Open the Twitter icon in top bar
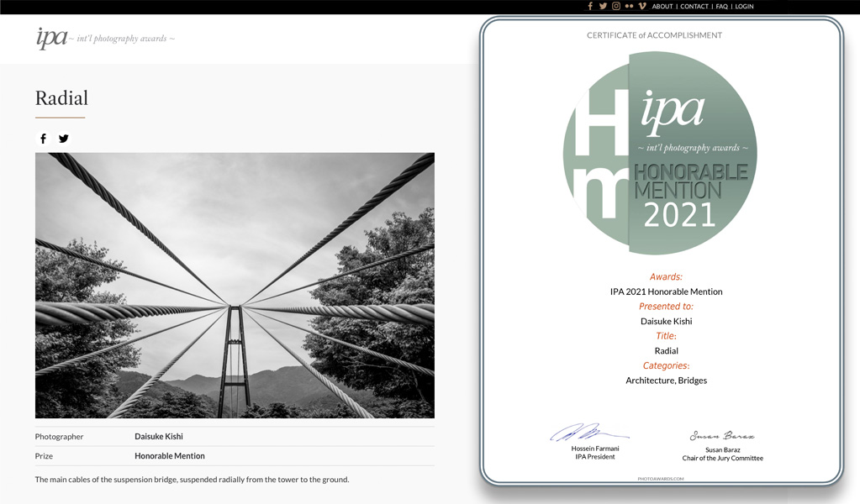The height and width of the screenshot is (504, 860). click(603, 6)
